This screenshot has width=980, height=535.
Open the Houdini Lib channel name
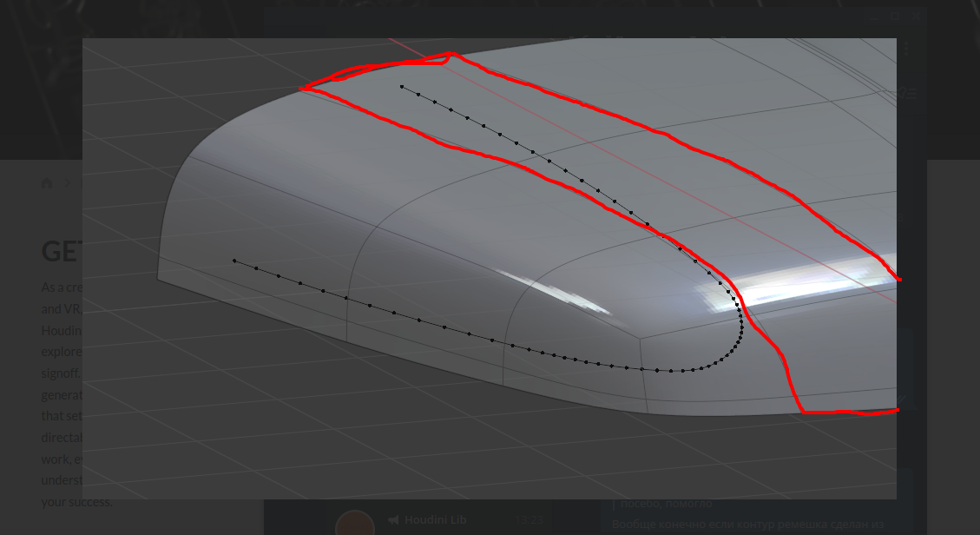tap(435, 520)
